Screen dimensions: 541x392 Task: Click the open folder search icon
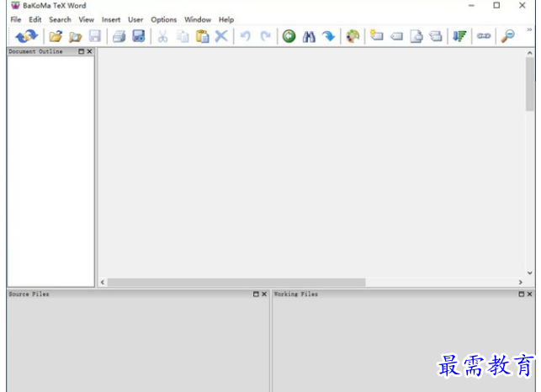pos(75,36)
